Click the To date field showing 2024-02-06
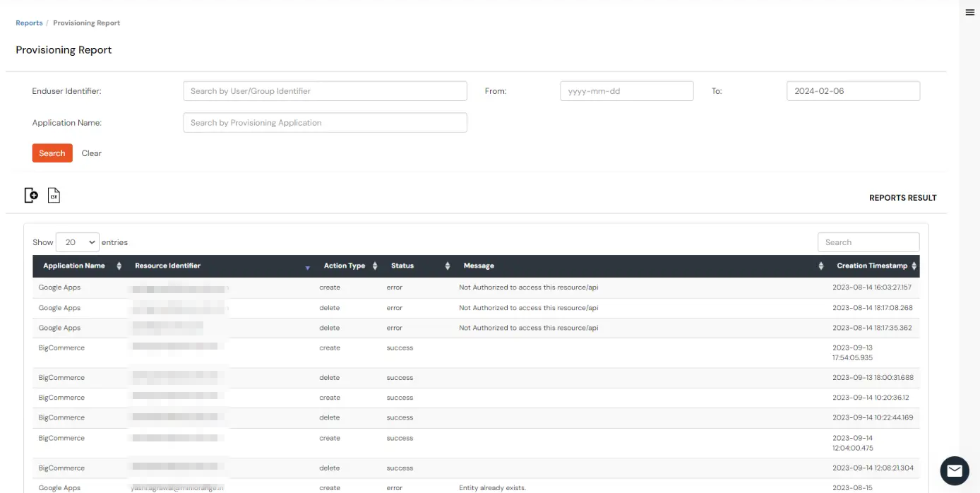 click(852, 90)
